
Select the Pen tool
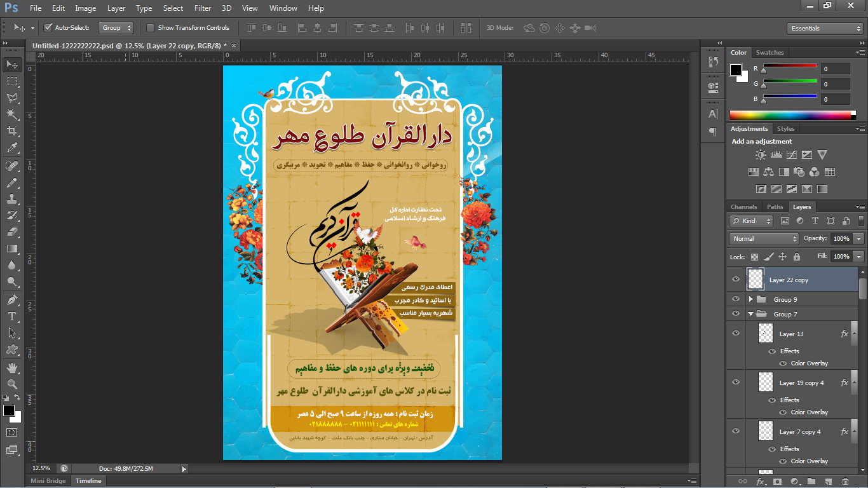(x=11, y=299)
